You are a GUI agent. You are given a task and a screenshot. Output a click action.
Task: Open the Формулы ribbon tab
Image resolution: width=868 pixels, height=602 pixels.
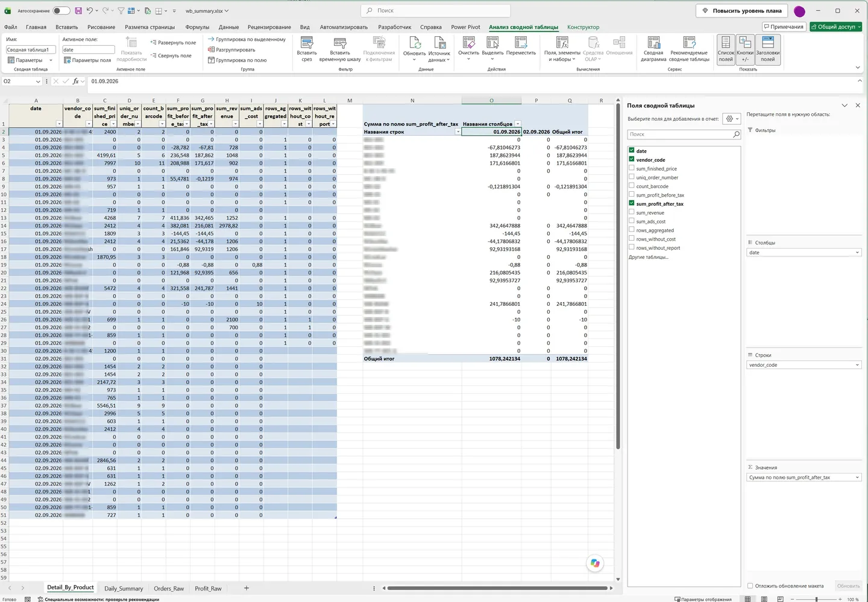[197, 27]
